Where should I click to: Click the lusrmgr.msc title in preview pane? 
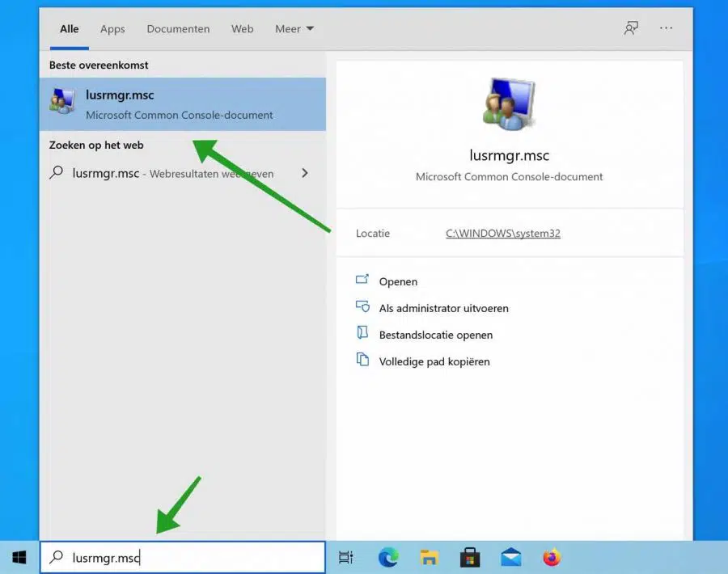click(x=510, y=155)
